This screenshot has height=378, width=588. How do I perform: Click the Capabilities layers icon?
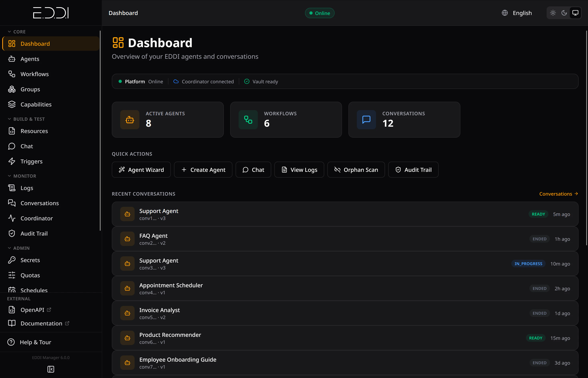12,104
